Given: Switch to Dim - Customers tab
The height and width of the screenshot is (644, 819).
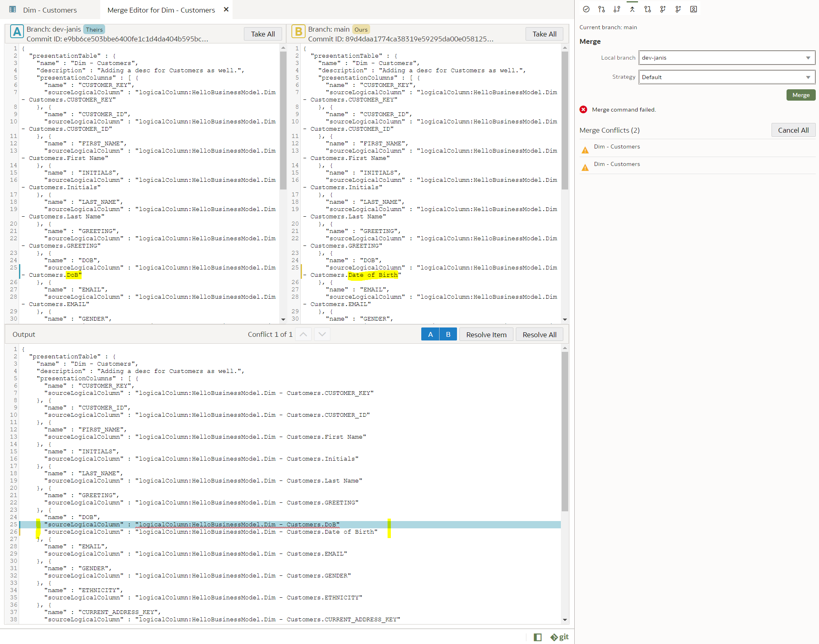Looking at the screenshot, I should point(50,10).
